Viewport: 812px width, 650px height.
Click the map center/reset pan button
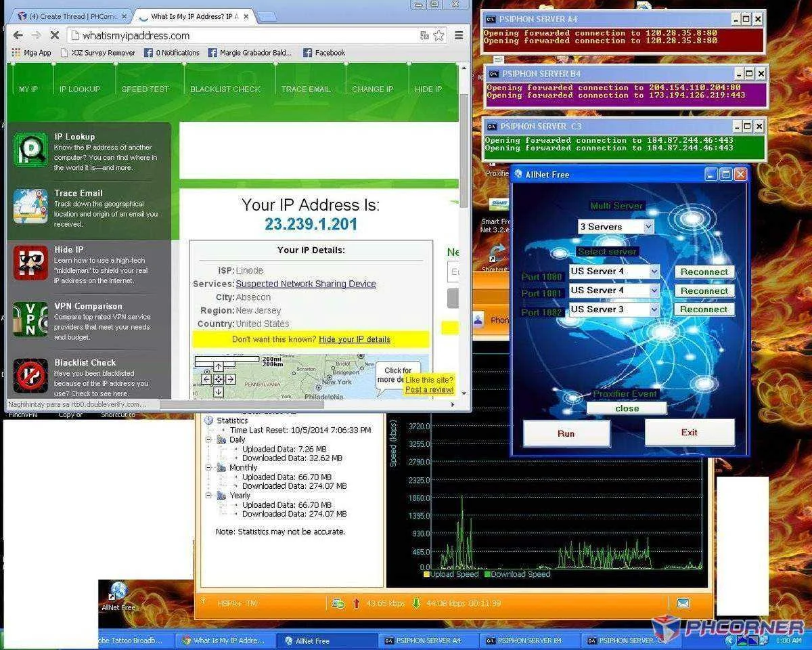pos(219,379)
